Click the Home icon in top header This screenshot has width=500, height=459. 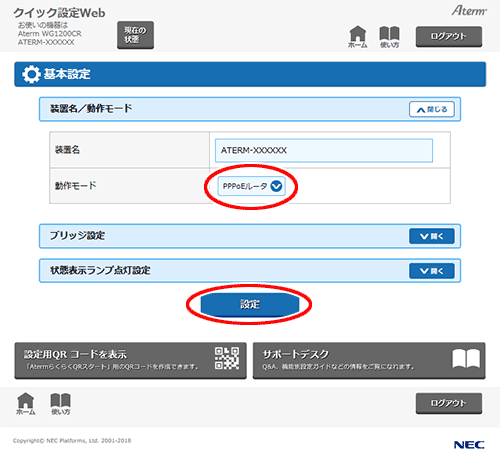point(358,37)
